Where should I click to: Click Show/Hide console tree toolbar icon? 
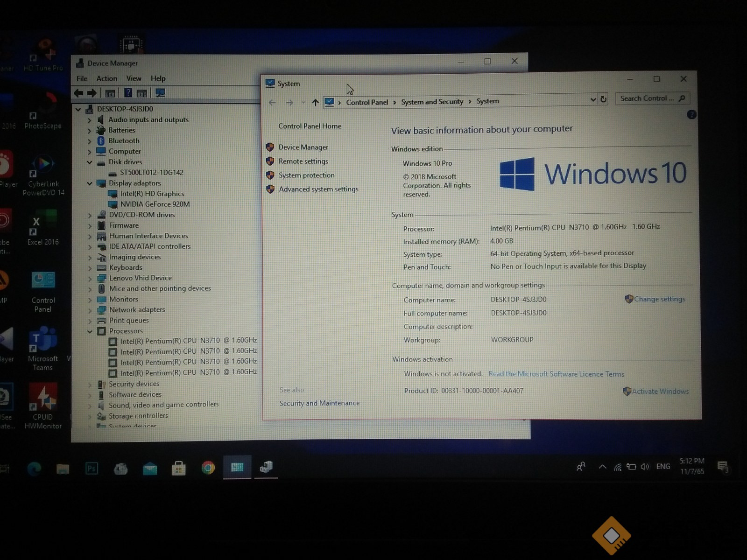click(110, 93)
